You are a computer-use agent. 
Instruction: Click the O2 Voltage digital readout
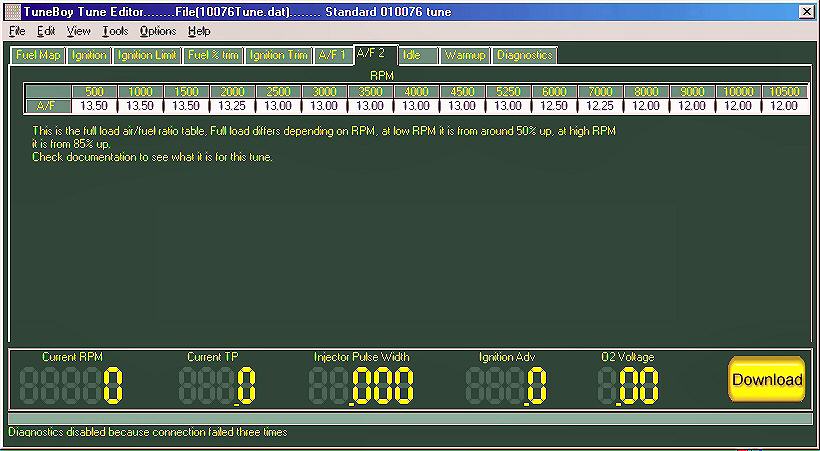(x=628, y=386)
